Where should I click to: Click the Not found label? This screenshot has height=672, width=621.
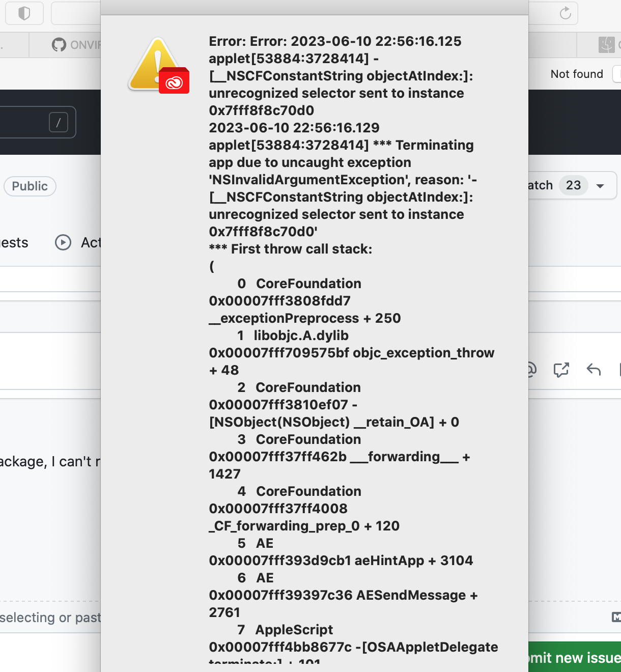coord(577,74)
